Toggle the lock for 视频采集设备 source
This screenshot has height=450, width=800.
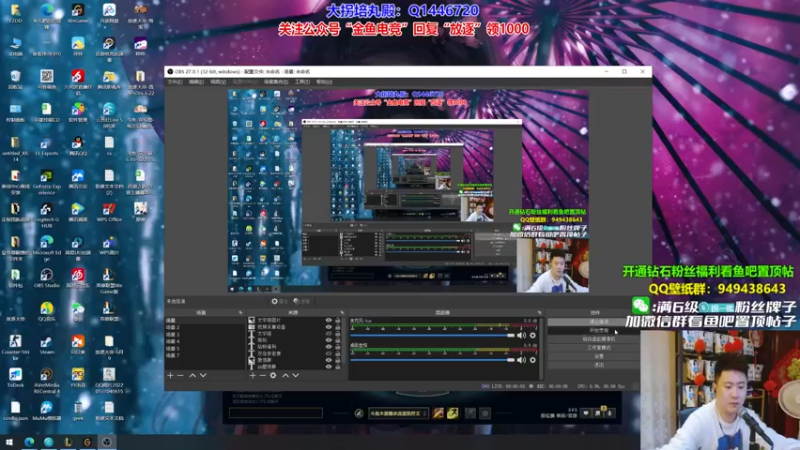[337, 327]
